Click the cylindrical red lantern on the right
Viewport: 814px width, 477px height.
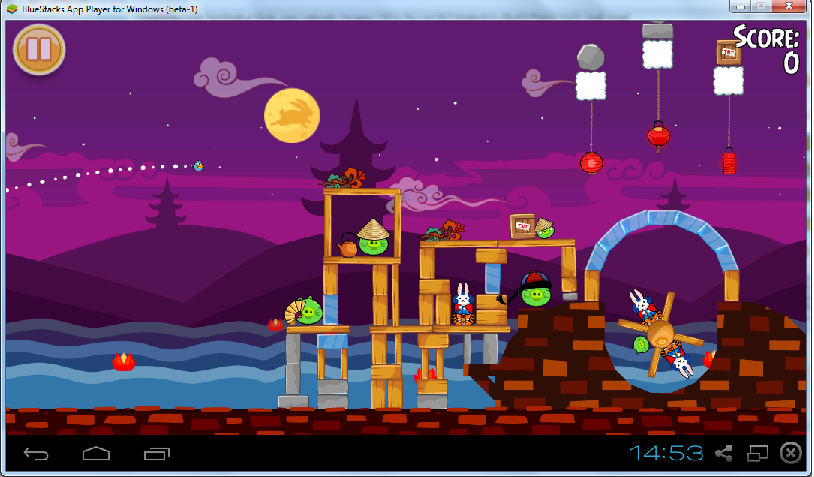(x=729, y=161)
